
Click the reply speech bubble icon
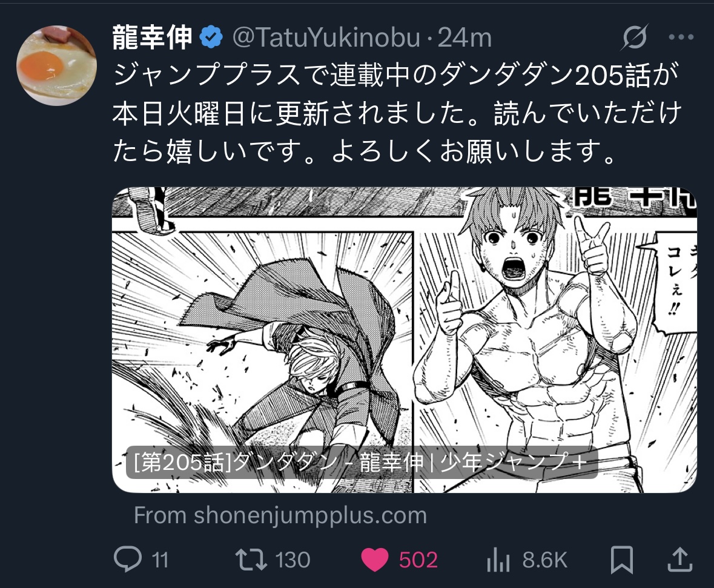[x=128, y=560]
